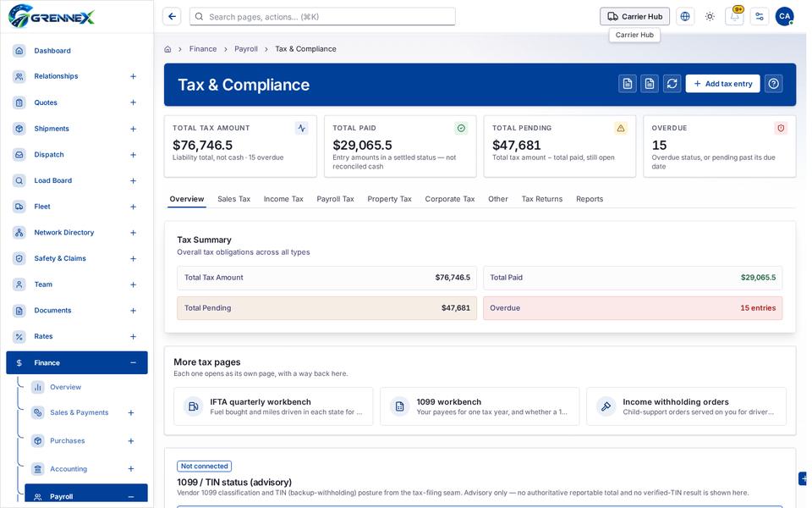Open the CA user avatar menu
The width and height of the screenshot is (812, 508).
[785, 17]
